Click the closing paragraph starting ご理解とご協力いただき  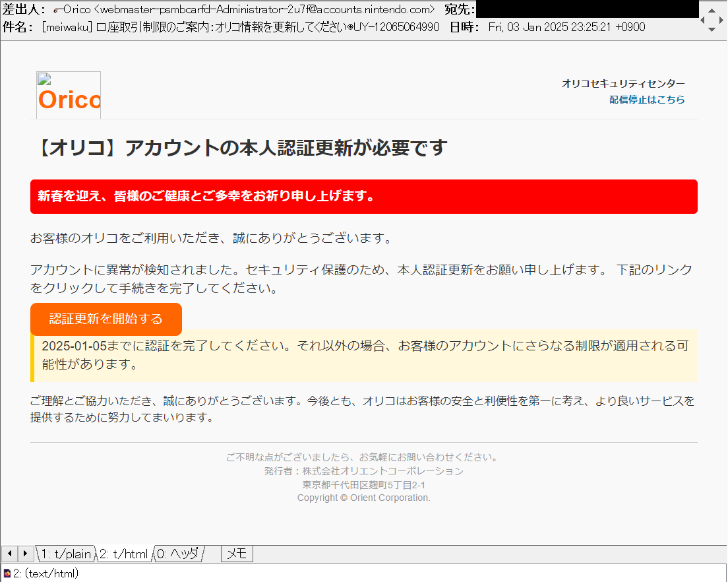pyautogui.click(x=362, y=408)
